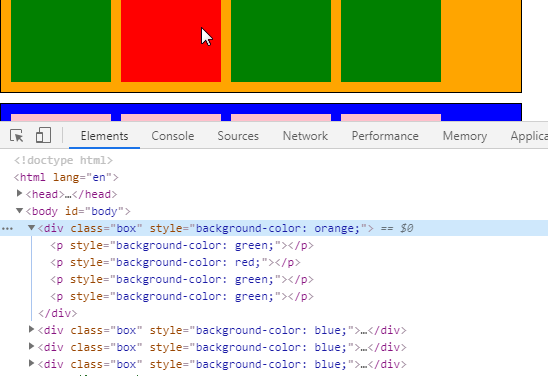Image resolution: width=548 pixels, height=376 pixels.
Task: Click the first green square on the page
Action: coord(61,41)
